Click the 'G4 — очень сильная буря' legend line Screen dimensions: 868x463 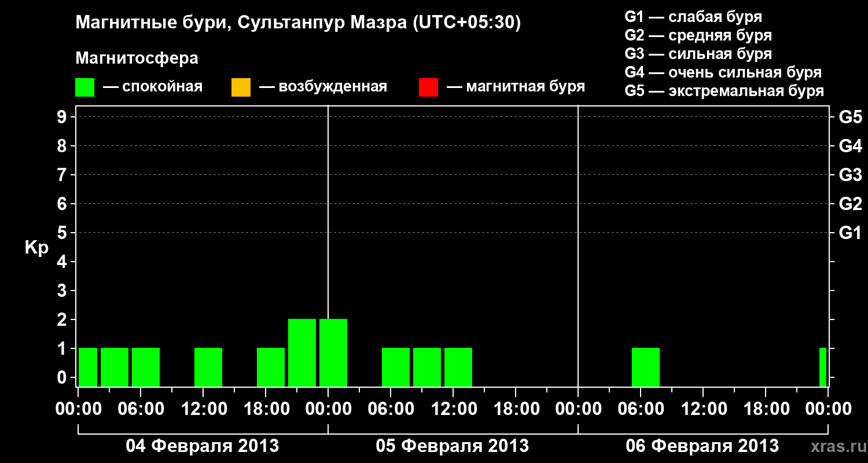(x=723, y=72)
